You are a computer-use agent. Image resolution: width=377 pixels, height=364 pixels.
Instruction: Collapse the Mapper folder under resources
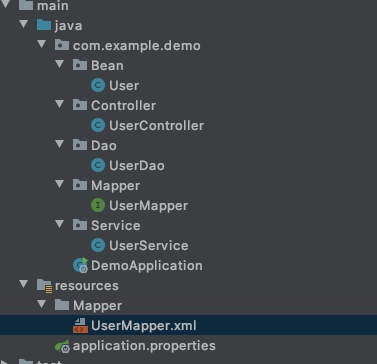click(42, 304)
